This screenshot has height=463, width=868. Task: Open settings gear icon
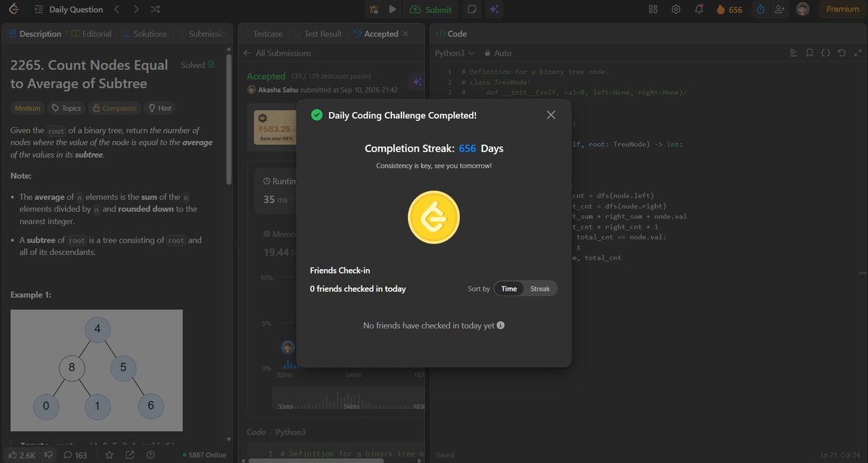676,9
